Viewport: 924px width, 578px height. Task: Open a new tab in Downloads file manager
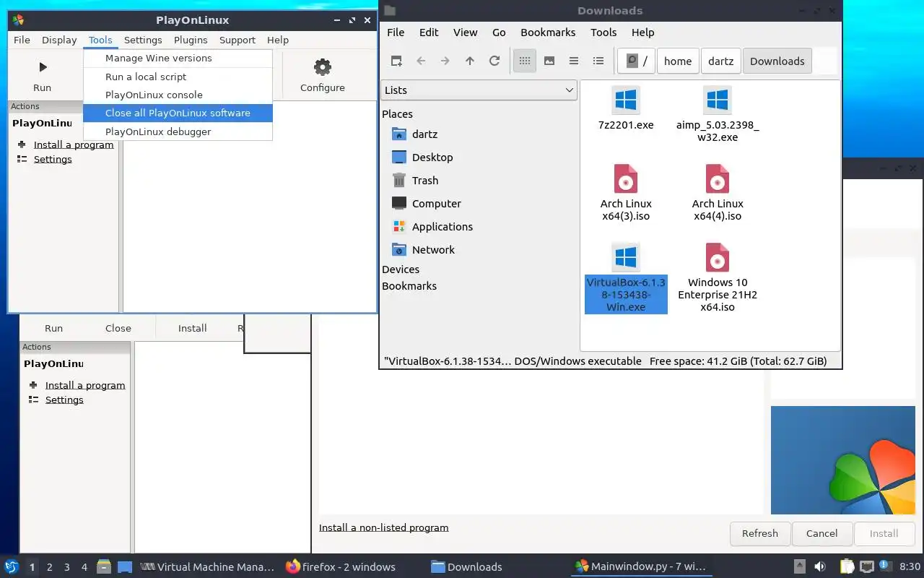(x=396, y=61)
